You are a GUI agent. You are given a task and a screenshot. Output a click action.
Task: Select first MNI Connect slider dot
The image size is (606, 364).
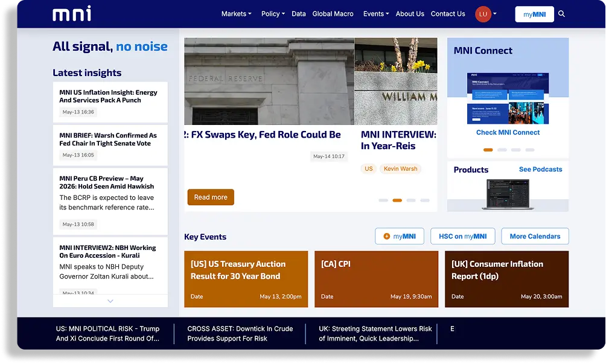click(x=488, y=150)
